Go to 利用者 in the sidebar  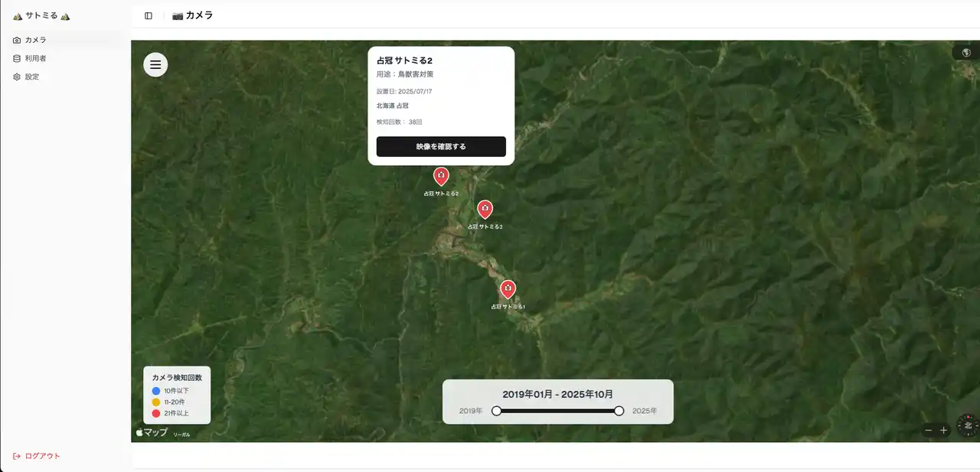coord(35,58)
